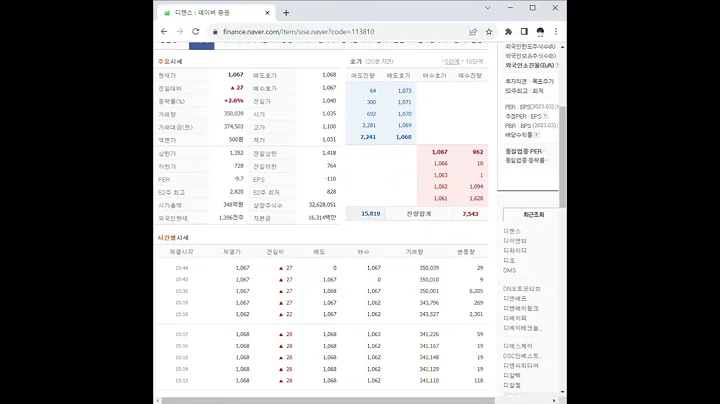Image resolution: width=720 pixels, height=404 pixels.
Task: Close the 디젠스 네이버 증권 tab
Action: (x=268, y=13)
